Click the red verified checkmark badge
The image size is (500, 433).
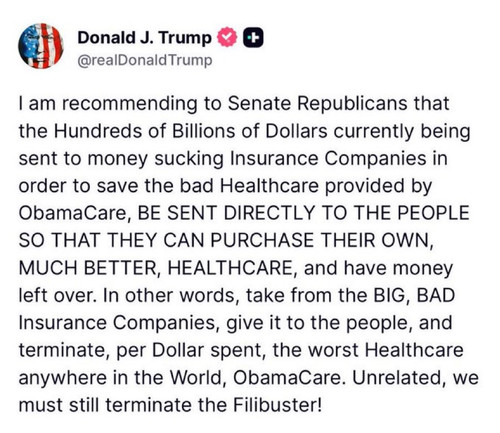pyautogui.click(x=227, y=37)
